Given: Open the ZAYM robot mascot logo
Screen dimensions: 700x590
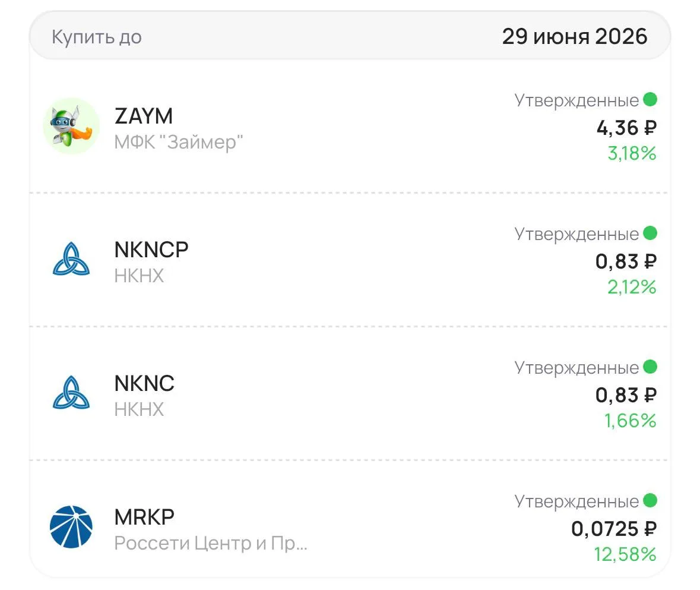Looking at the screenshot, I should click(71, 127).
